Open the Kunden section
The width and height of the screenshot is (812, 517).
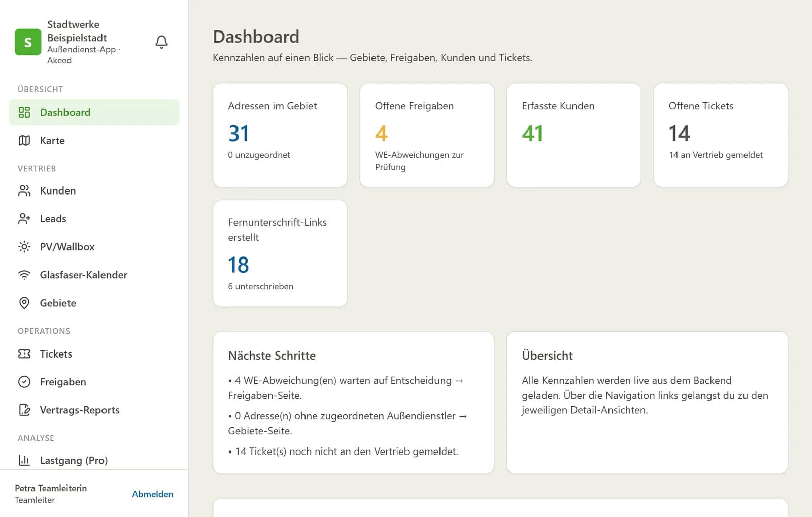(94, 190)
